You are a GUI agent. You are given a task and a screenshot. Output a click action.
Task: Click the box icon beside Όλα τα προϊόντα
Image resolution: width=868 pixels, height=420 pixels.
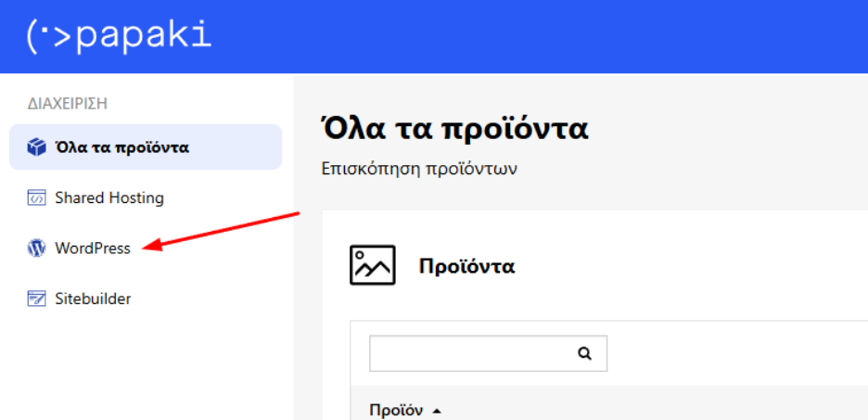coord(36,147)
